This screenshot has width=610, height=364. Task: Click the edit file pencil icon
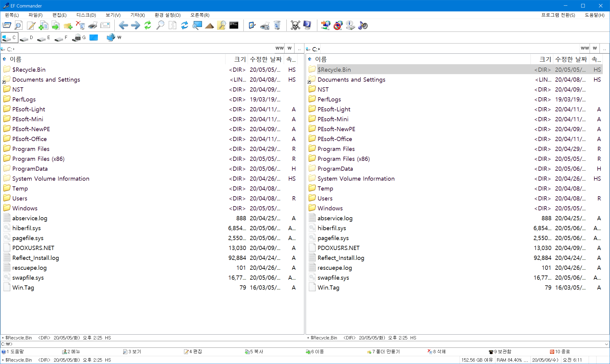click(31, 26)
